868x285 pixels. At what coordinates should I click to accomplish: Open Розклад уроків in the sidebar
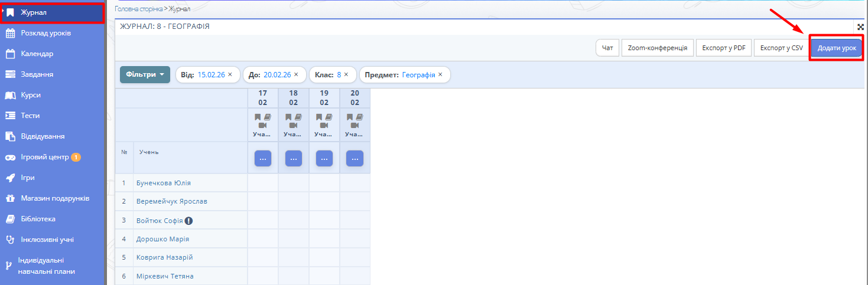tap(45, 33)
